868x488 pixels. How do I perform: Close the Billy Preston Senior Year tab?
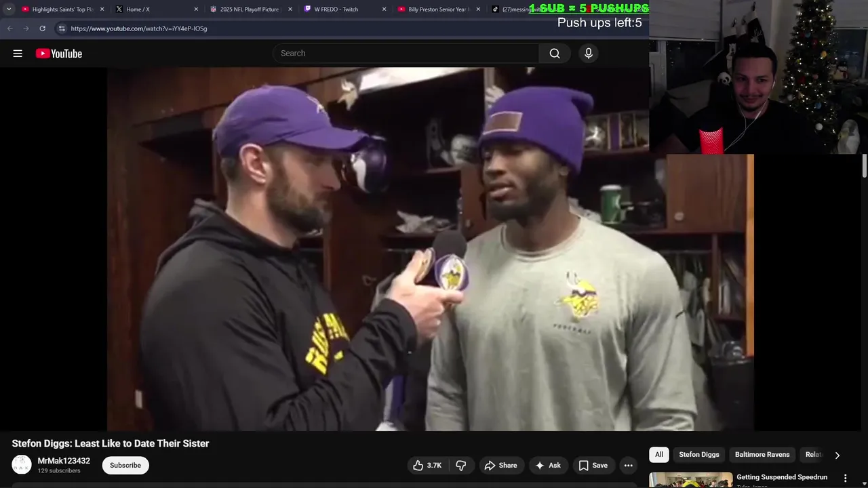tap(477, 9)
